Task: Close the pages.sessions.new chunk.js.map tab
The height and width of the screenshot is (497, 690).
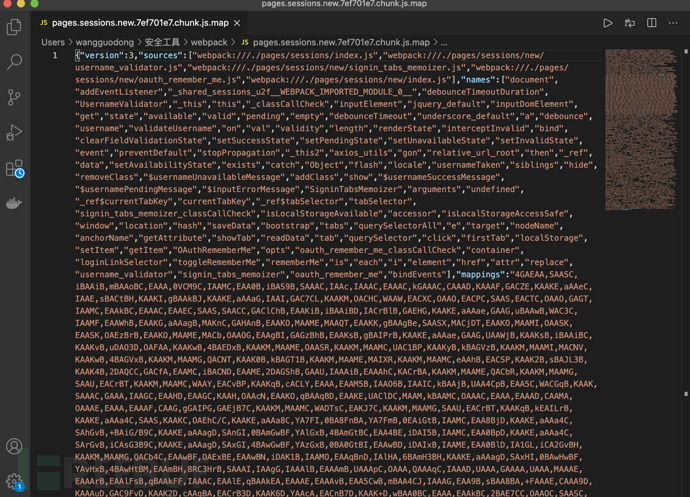Action: tap(237, 22)
